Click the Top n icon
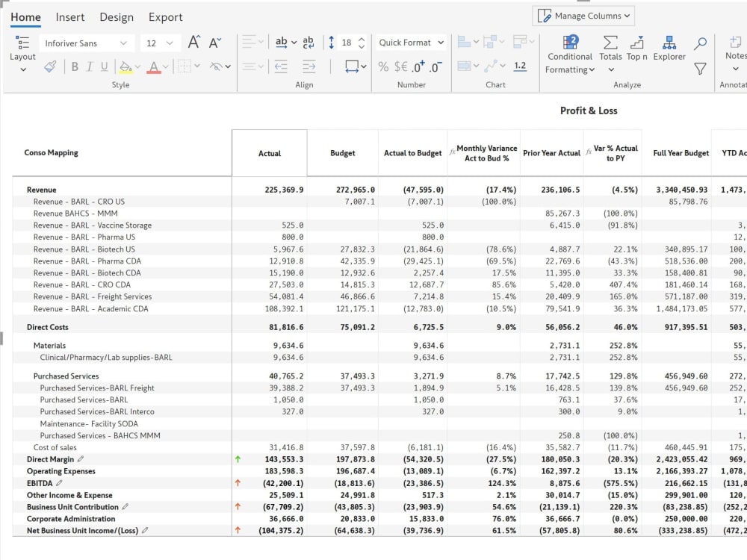The image size is (747, 560). pos(636,43)
